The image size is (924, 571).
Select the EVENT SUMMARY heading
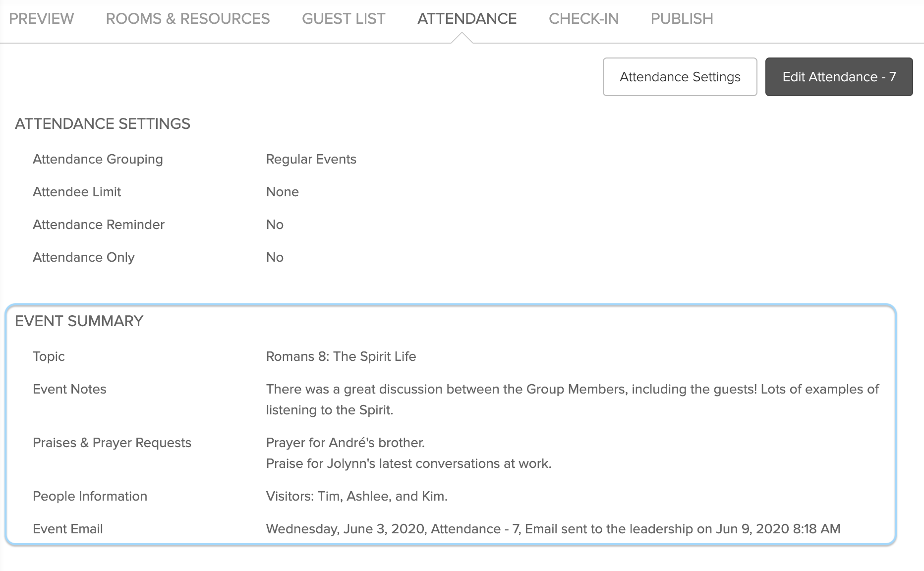click(x=78, y=321)
